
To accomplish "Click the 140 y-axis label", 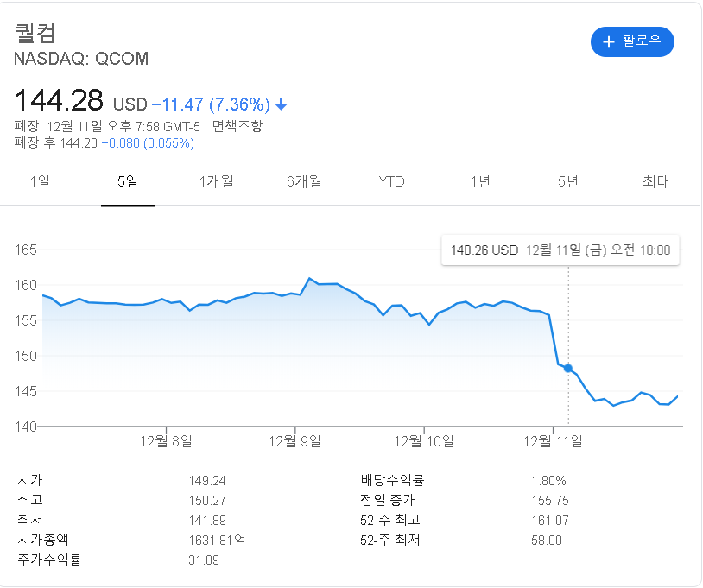I will point(26,427).
